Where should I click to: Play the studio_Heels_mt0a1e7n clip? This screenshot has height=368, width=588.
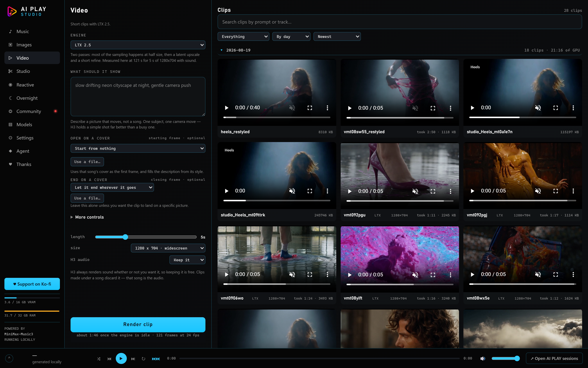(472, 108)
